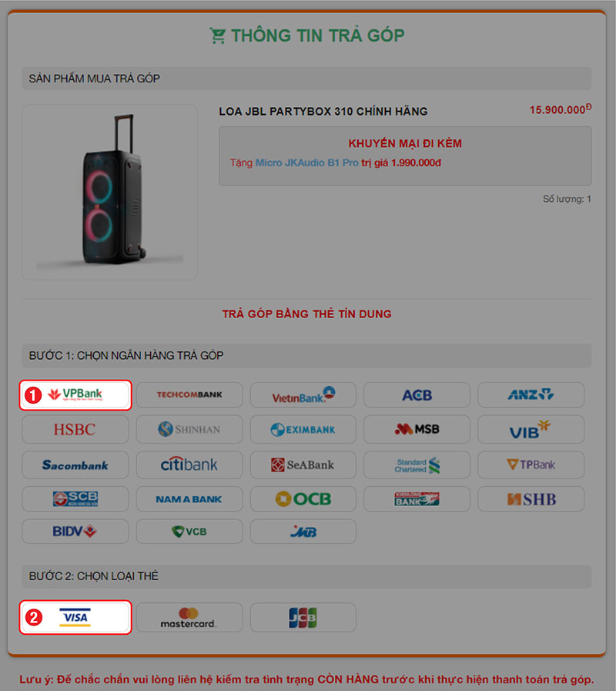
Task: Select VietinBank installment option
Action: click(303, 395)
